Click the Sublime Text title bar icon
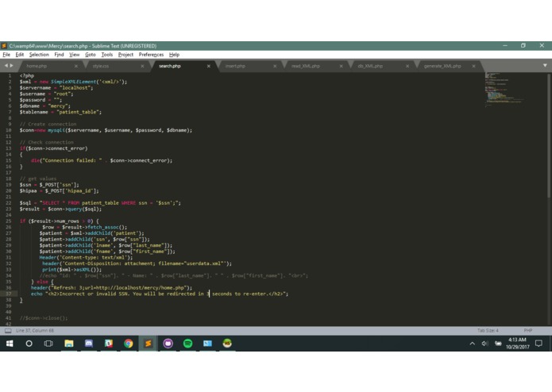The image size is (552, 392). 4,46
